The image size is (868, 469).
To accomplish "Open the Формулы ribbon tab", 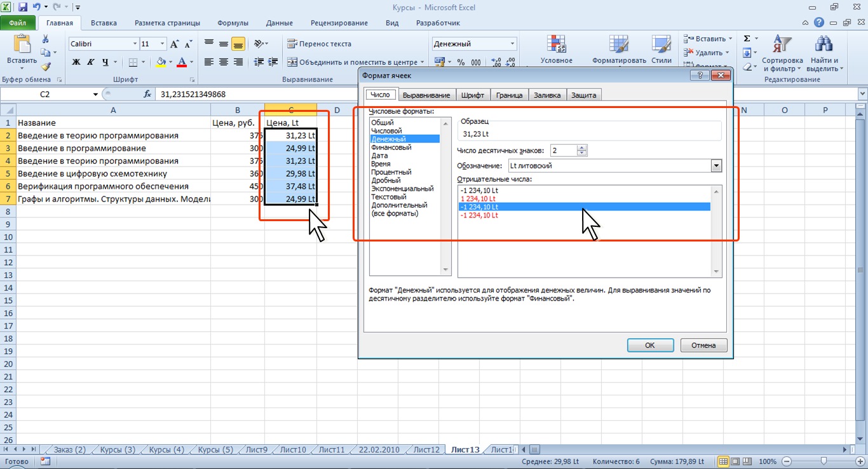I will click(233, 23).
